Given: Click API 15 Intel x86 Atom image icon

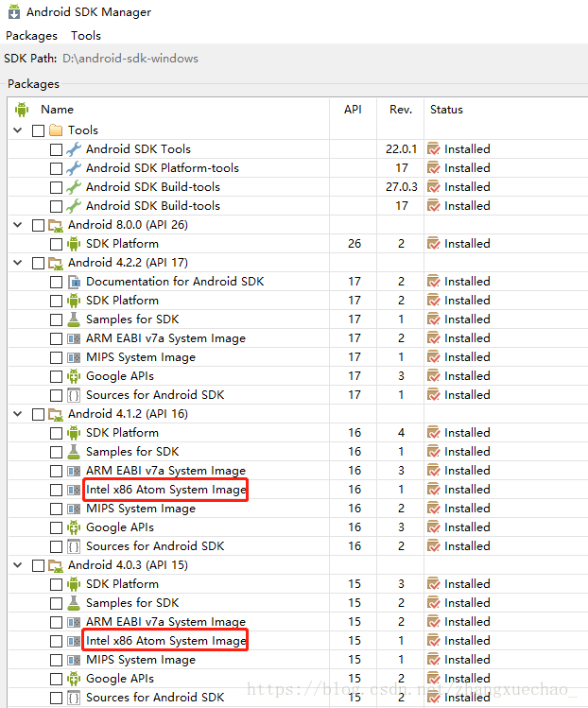Looking at the screenshot, I should pos(74,642).
